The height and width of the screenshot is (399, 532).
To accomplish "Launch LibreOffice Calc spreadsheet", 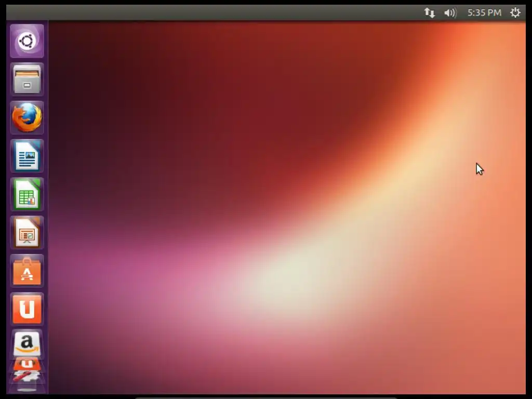I will tap(27, 194).
